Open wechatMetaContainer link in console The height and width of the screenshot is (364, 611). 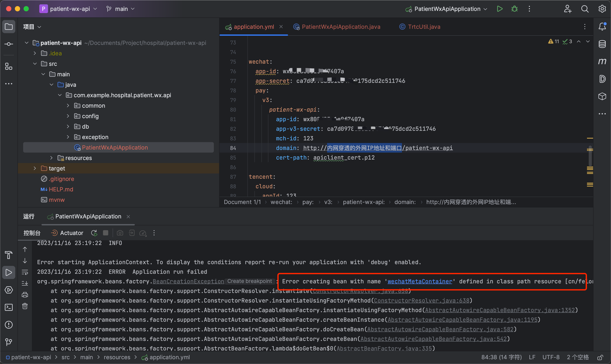[x=420, y=282]
